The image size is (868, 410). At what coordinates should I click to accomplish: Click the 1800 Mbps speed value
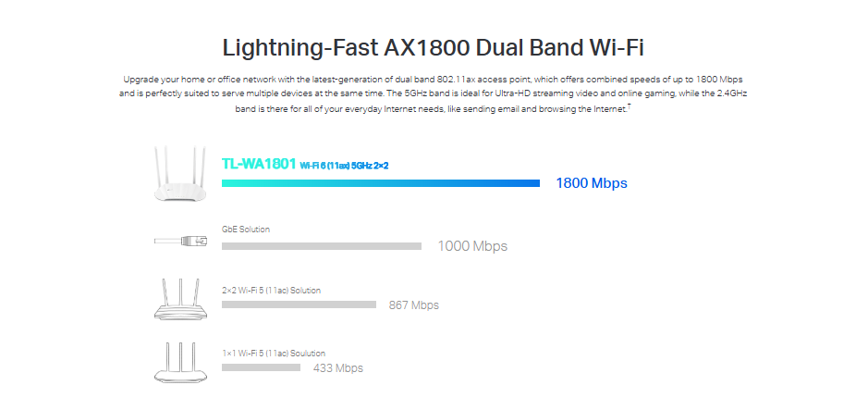click(591, 183)
